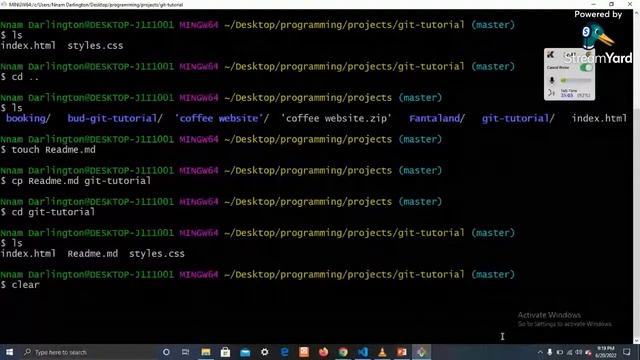Open Cortana from the taskbar circle icon
The width and height of the screenshot is (640, 360).
[166, 352]
